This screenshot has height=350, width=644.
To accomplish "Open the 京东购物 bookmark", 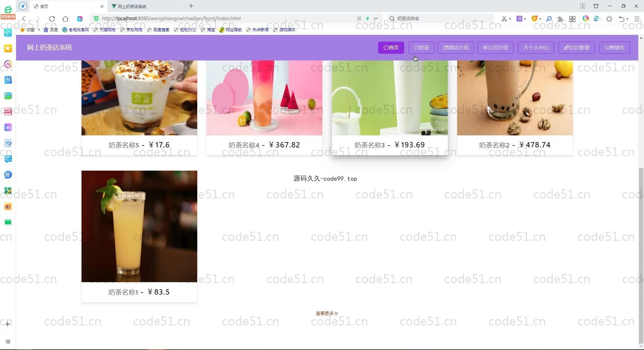I will pos(131,30).
